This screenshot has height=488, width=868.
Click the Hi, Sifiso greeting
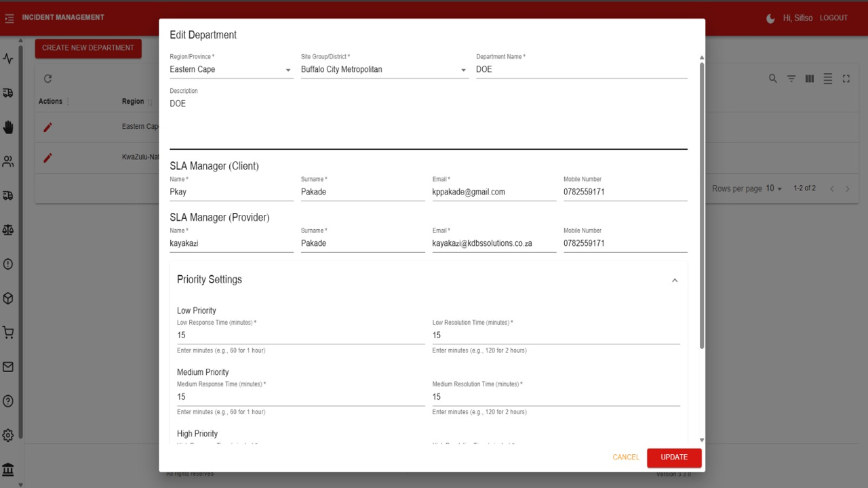point(797,18)
